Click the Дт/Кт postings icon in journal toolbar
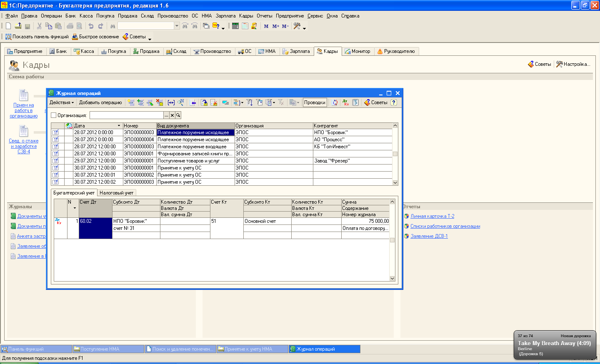 pyautogui.click(x=345, y=102)
